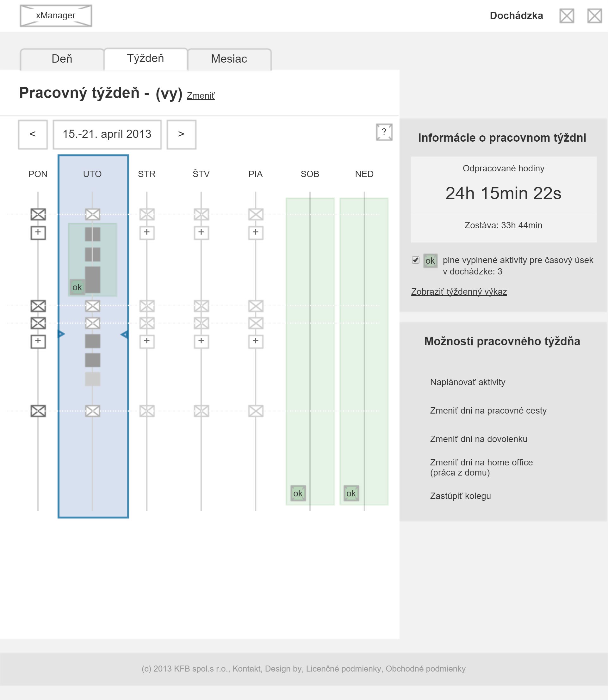The width and height of the screenshot is (608, 700).
Task: Select the UTO day column header
Action: [92, 174]
